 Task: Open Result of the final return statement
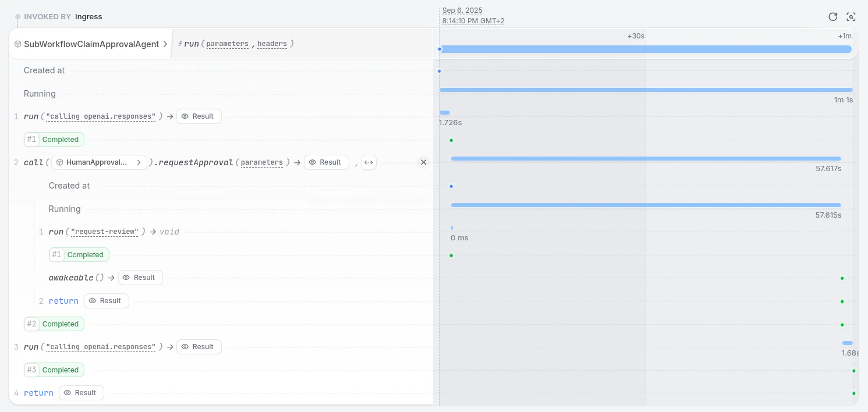(x=81, y=392)
